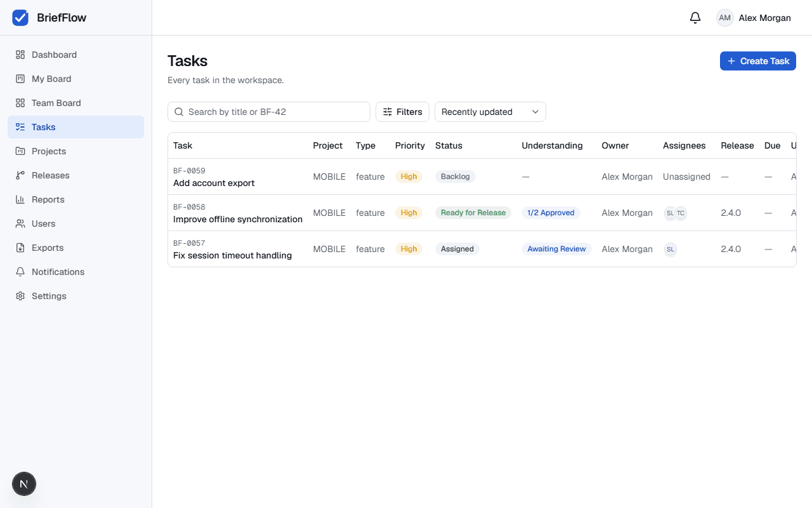Open the notifications bell in the header

tap(695, 18)
